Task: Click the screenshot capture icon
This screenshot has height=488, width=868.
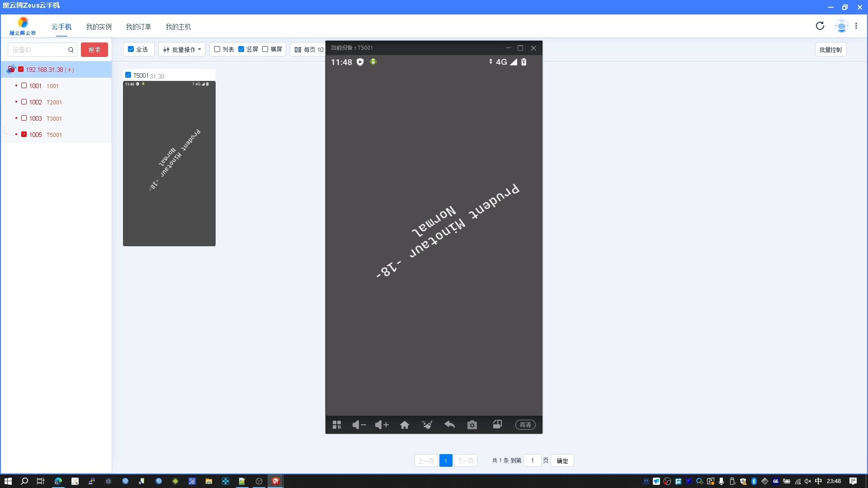Action: pos(472,424)
